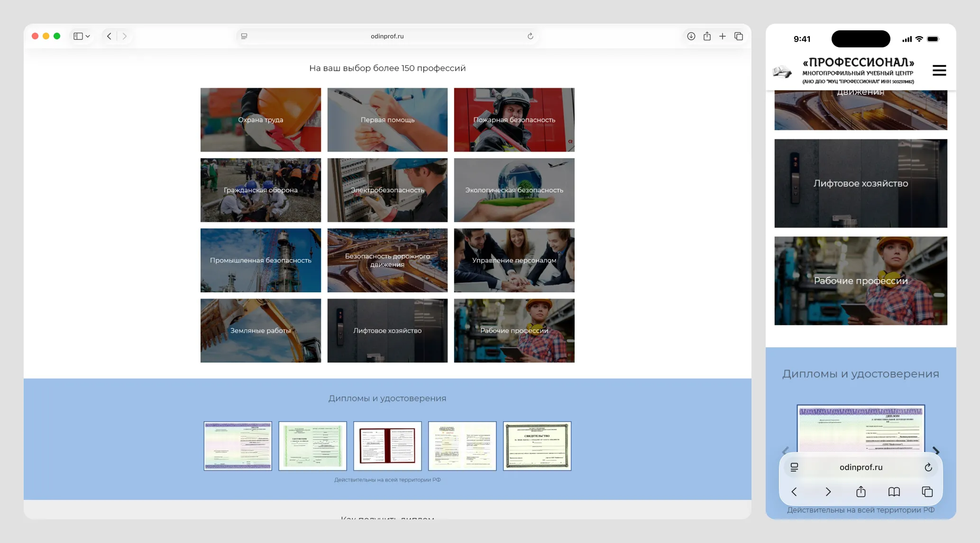Show next diploma in mobile carousel
980x543 pixels.
click(936, 451)
